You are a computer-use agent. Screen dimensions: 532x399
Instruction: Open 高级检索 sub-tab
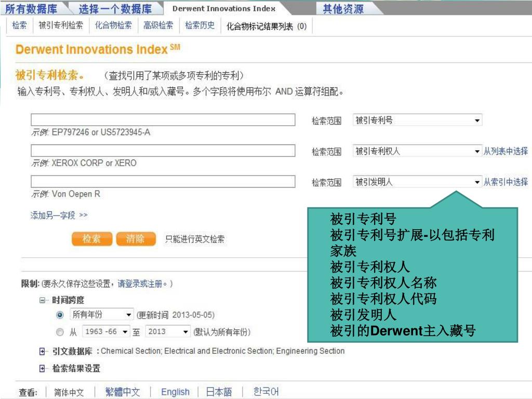tap(158, 25)
